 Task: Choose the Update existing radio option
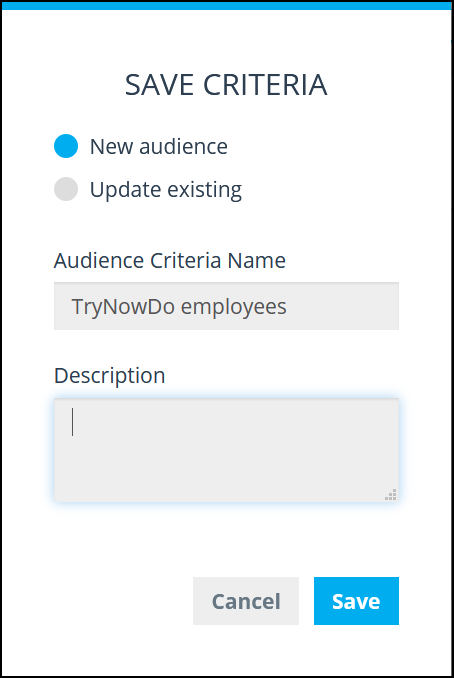pyautogui.click(x=66, y=189)
